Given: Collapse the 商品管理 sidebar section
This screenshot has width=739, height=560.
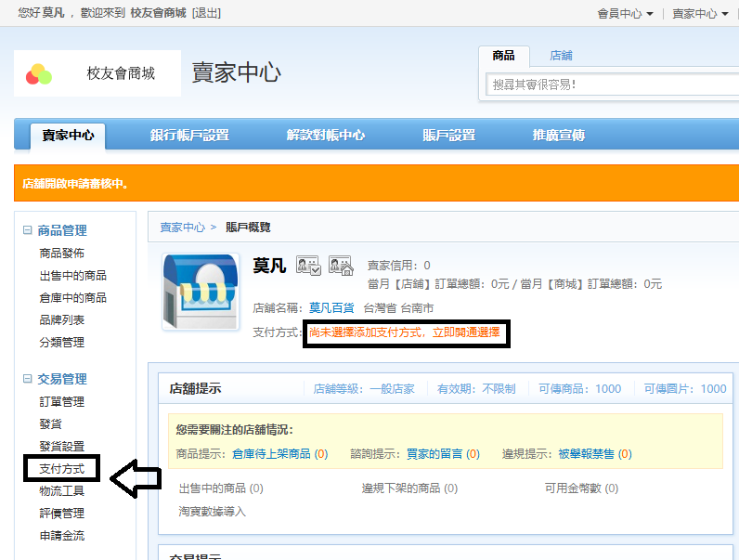Looking at the screenshot, I should (x=28, y=230).
